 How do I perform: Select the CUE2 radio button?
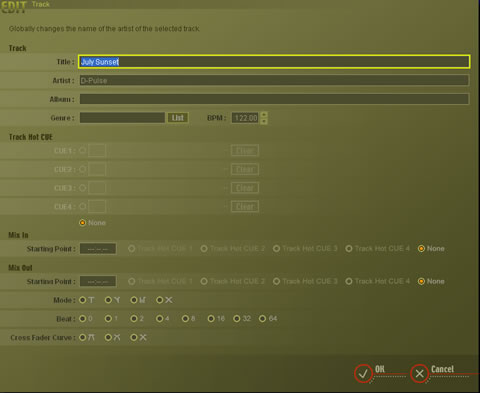(x=83, y=169)
